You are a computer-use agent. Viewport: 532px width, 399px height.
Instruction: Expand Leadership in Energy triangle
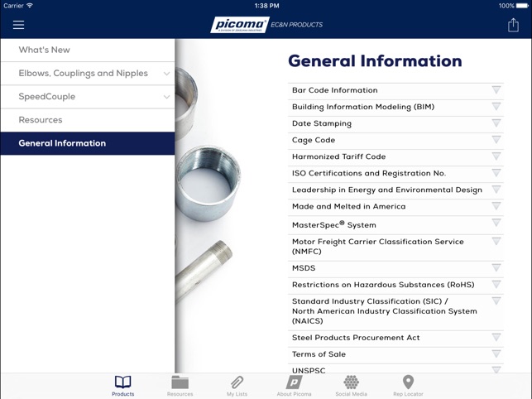[496, 190]
